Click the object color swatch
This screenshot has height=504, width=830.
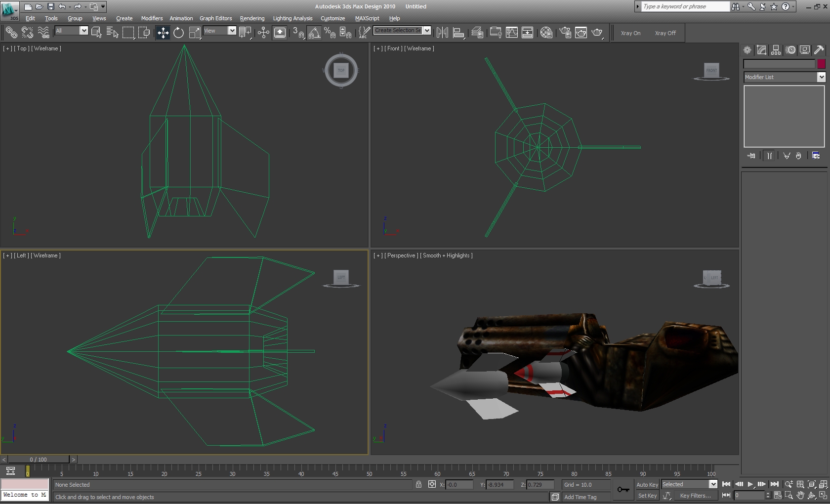tap(821, 64)
